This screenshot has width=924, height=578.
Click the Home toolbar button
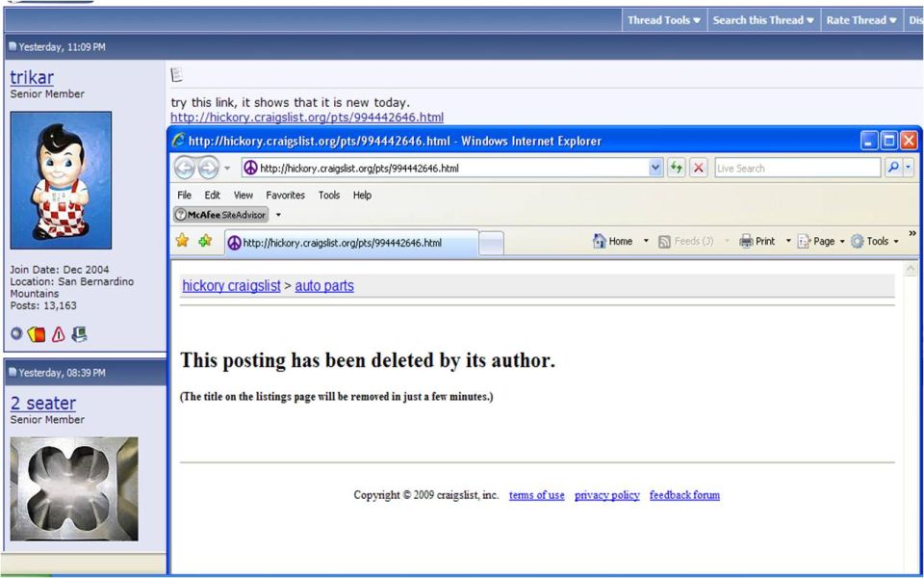[613, 241]
